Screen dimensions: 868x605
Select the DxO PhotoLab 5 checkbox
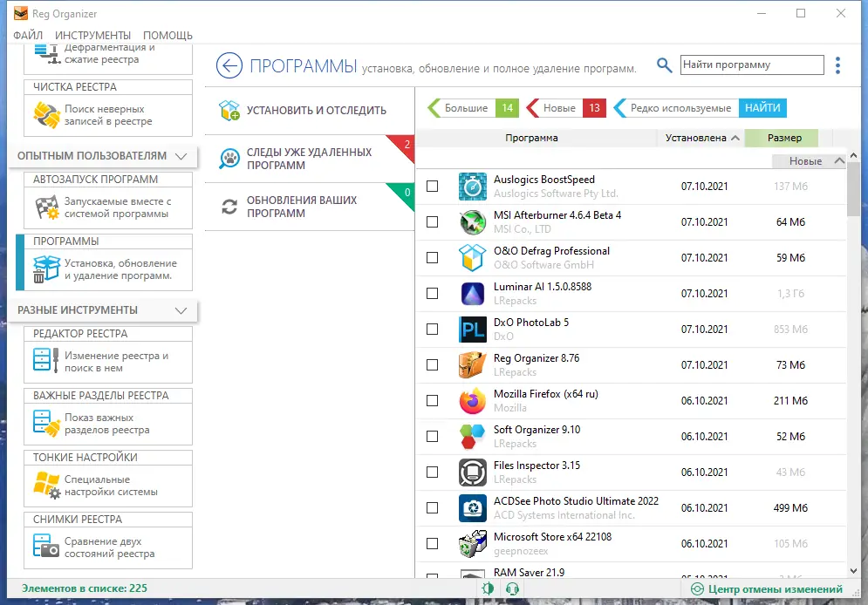pos(433,329)
